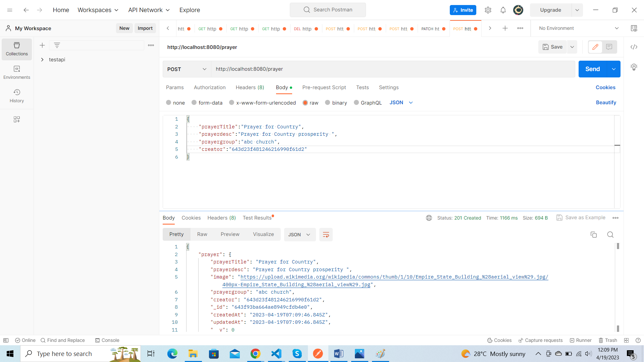Copy the response body with the copy icon
644x362 pixels.
[593, 235]
